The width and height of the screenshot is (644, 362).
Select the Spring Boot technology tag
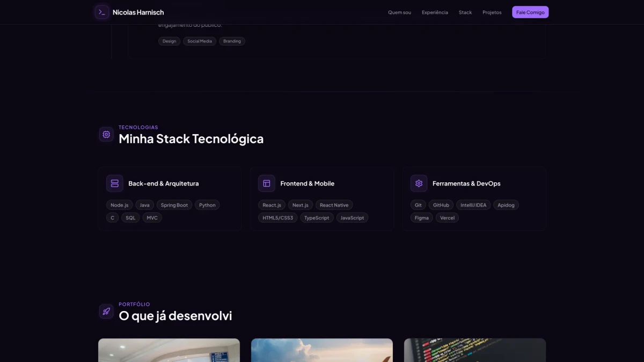pyautogui.click(x=174, y=205)
